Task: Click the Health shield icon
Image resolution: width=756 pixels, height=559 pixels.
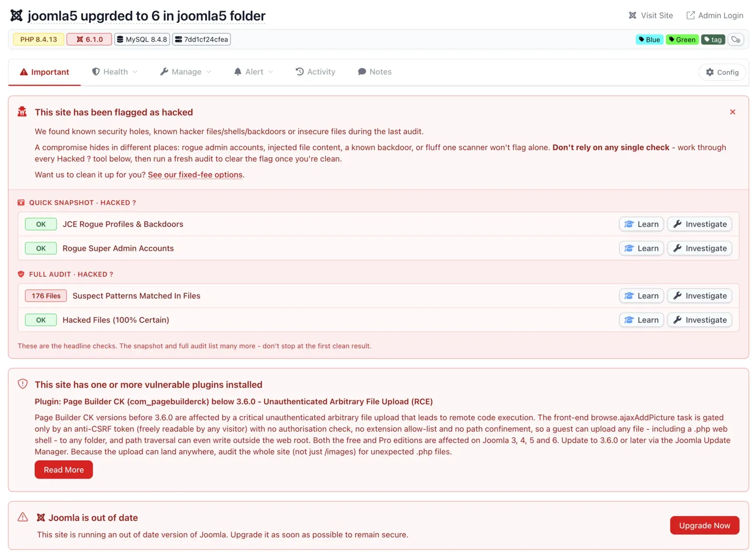Action: 96,72
